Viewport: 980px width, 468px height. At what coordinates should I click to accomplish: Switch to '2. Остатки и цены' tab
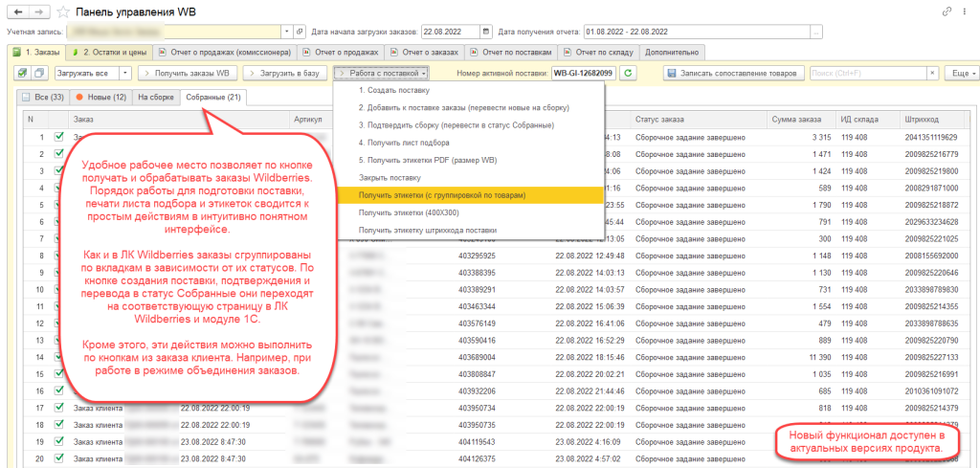tap(110, 52)
